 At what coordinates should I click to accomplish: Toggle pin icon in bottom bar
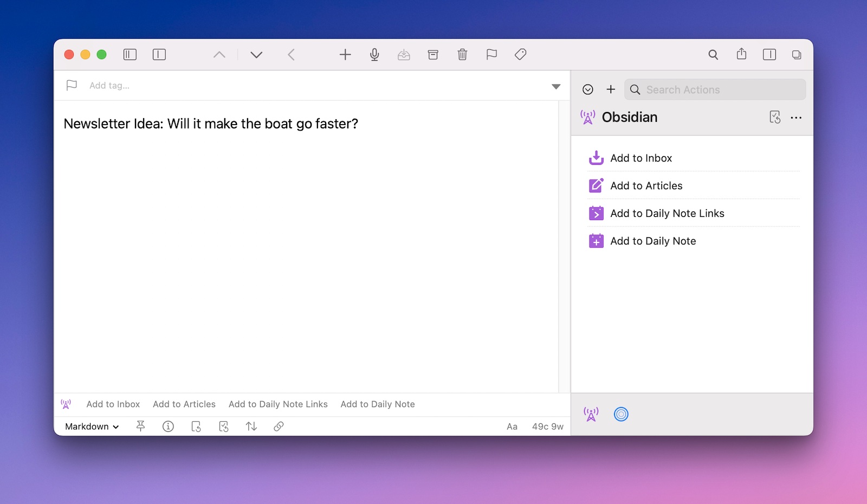click(x=140, y=427)
